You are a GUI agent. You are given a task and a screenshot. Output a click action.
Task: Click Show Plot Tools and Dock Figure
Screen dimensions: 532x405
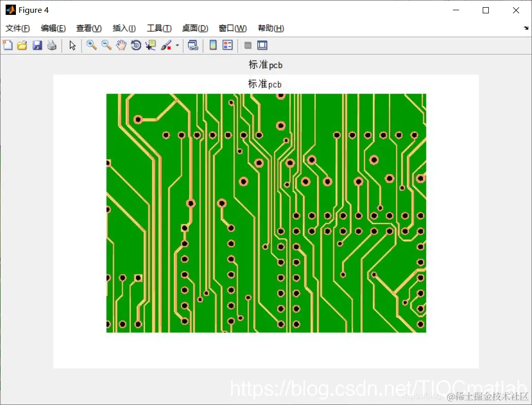[262, 45]
